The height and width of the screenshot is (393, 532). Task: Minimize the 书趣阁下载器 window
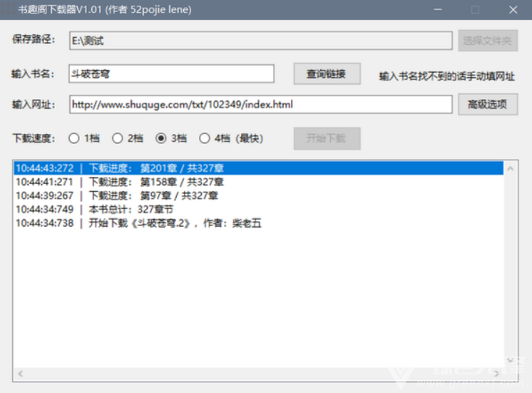[x=438, y=9]
